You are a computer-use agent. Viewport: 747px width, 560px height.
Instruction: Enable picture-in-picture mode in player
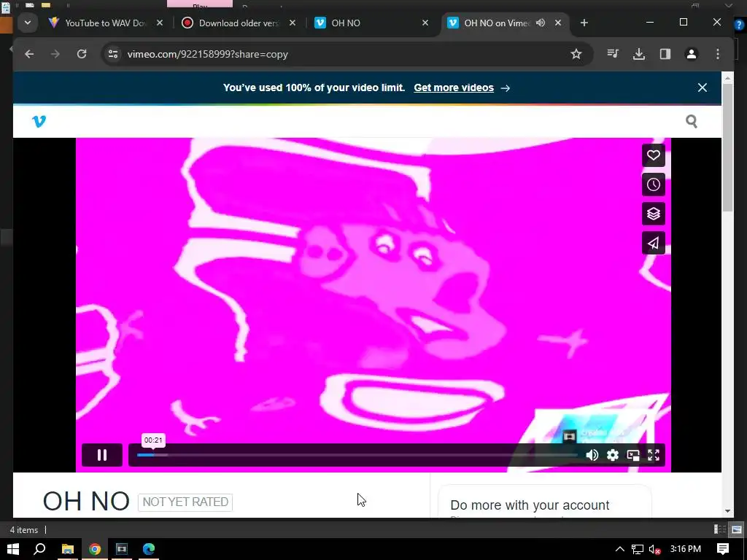click(633, 455)
